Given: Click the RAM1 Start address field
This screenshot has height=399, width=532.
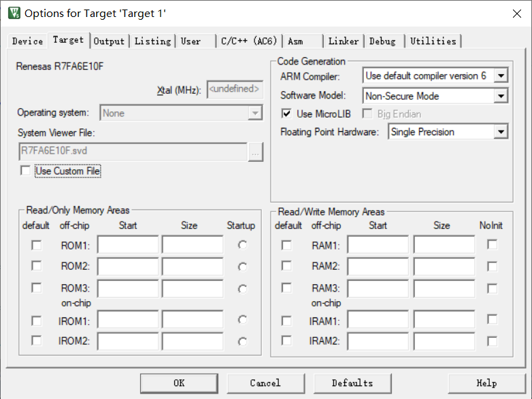Looking at the screenshot, I should (x=378, y=245).
